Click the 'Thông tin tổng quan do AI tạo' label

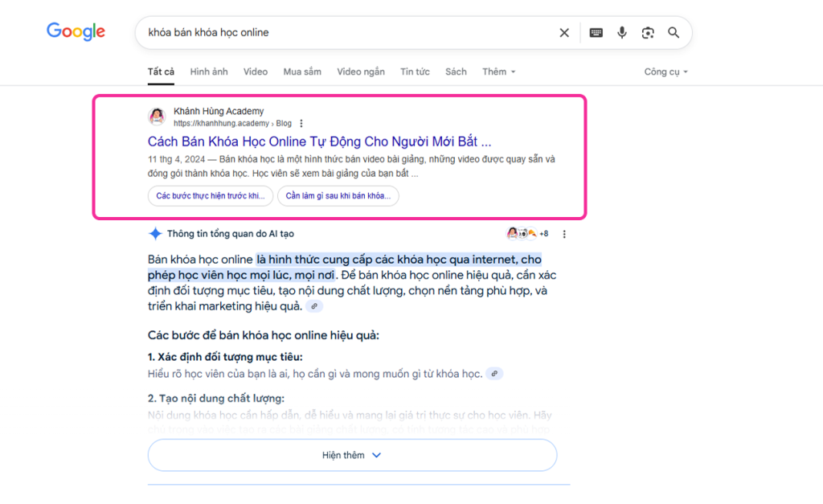click(x=231, y=234)
